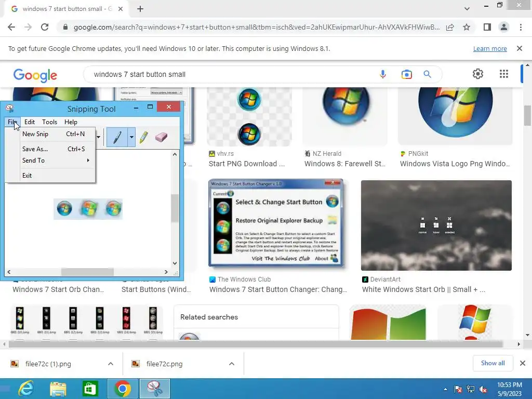
Task: Open the filee72c (1).png downloaded file
Action: click(48, 364)
